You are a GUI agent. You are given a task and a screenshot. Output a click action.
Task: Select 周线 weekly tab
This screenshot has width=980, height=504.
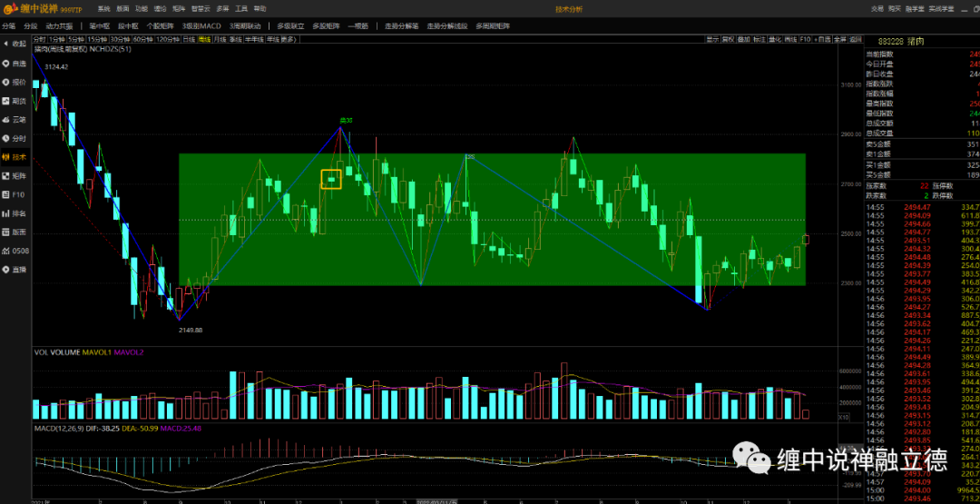(205, 39)
